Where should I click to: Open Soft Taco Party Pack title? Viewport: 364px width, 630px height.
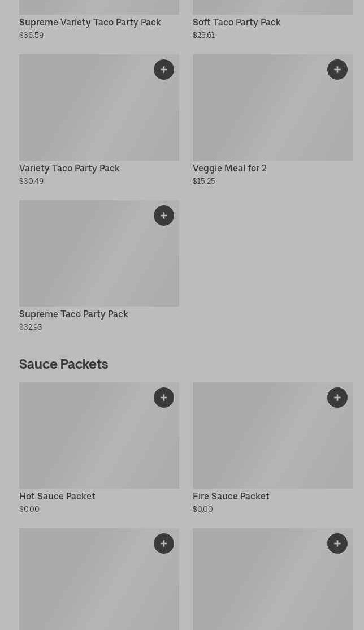(236, 23)
